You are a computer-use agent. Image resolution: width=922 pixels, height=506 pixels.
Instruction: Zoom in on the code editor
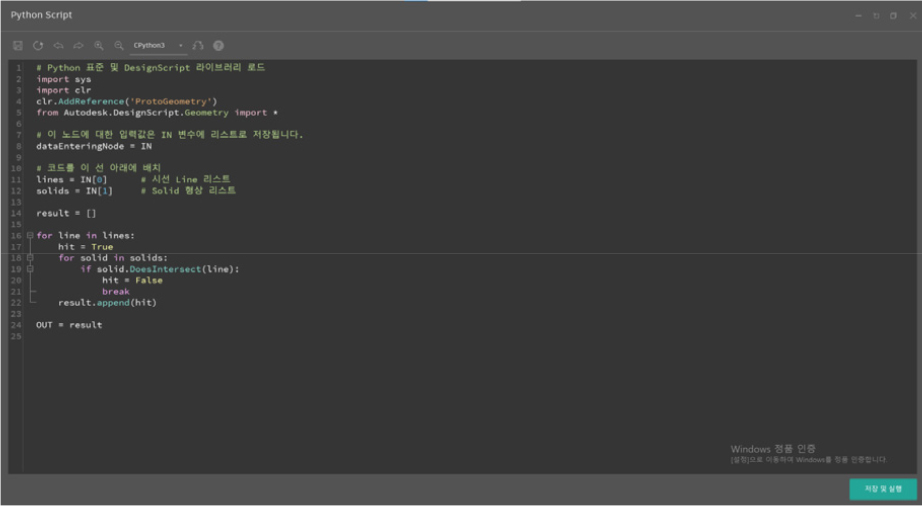(99, 46)
